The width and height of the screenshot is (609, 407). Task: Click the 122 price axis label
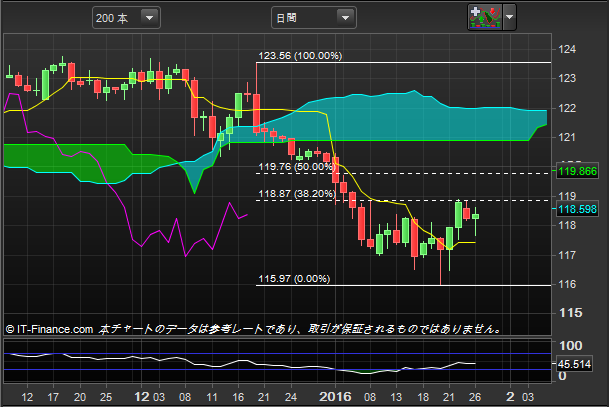click(x=567, y=108)
